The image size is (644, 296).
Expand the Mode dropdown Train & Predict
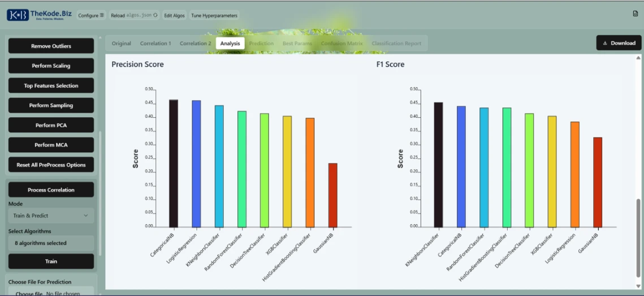click(x=51, y=216)
